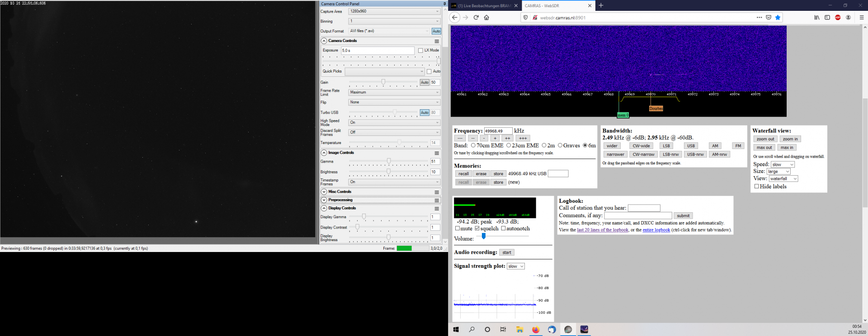Close the CAMRAS - WebSDR tab

pyautogui.click(x=590, y=6)
